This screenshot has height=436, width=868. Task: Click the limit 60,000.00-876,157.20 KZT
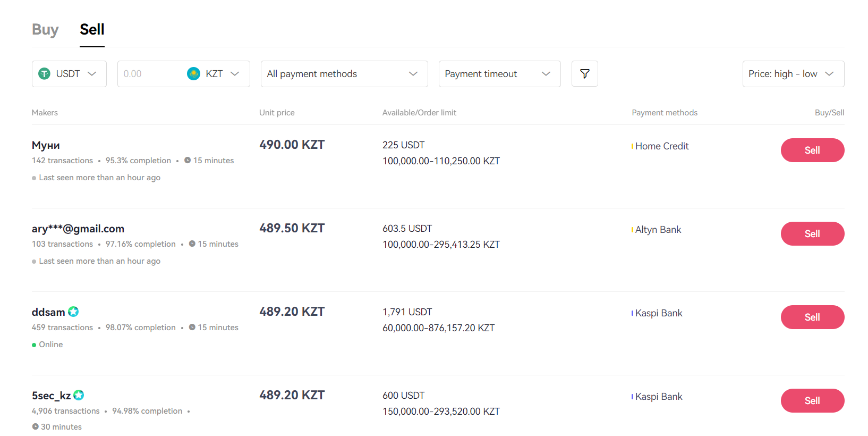point(439,328)
